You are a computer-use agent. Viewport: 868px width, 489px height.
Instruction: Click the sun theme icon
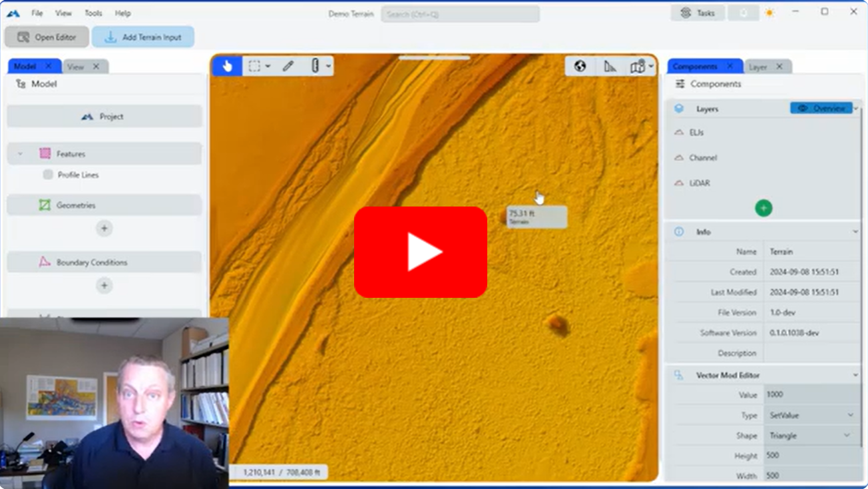(x=769, y=13)
